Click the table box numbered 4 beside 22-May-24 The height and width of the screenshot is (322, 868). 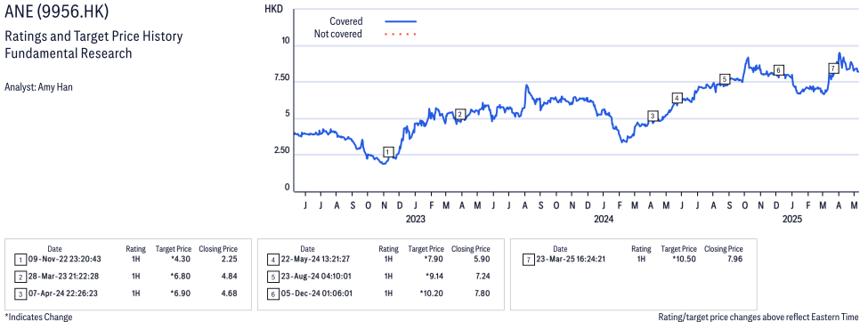point(272,259)
